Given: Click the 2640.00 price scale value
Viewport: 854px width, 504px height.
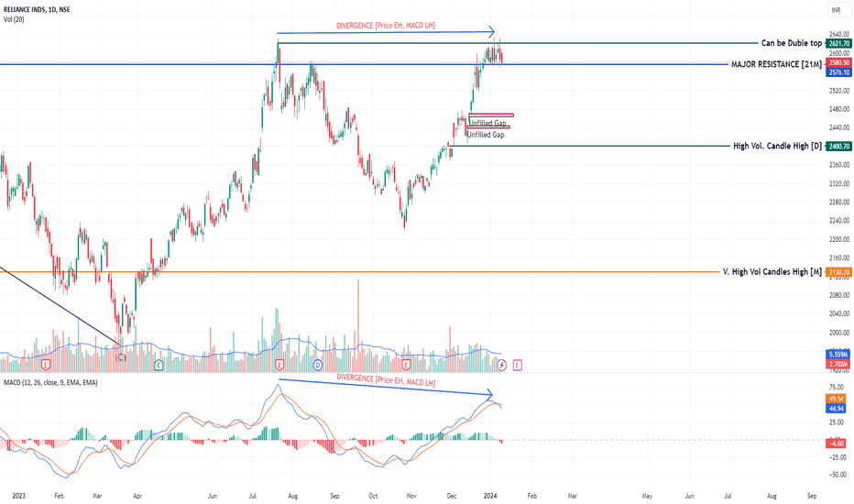Looking at the screenshot, I should point(839,34).
